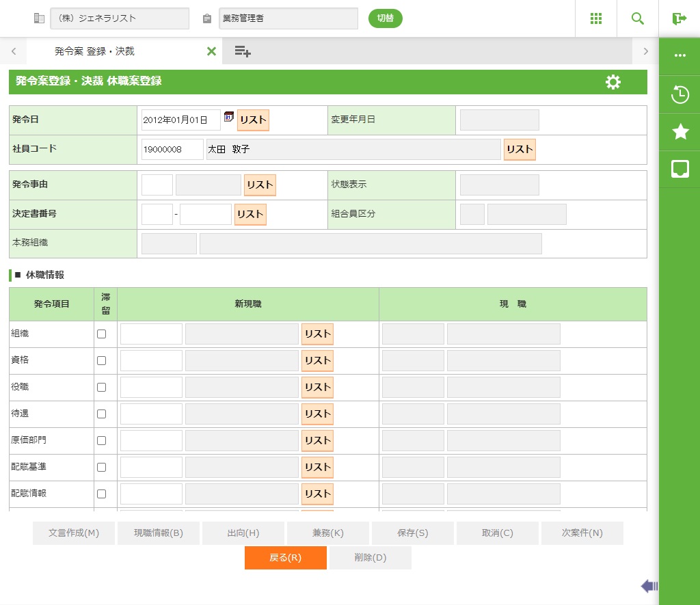Image resolution: width=700 pixels, height=605 pixels.
Task: Click the logout icon in top right
Action: (x=679, y=18)
